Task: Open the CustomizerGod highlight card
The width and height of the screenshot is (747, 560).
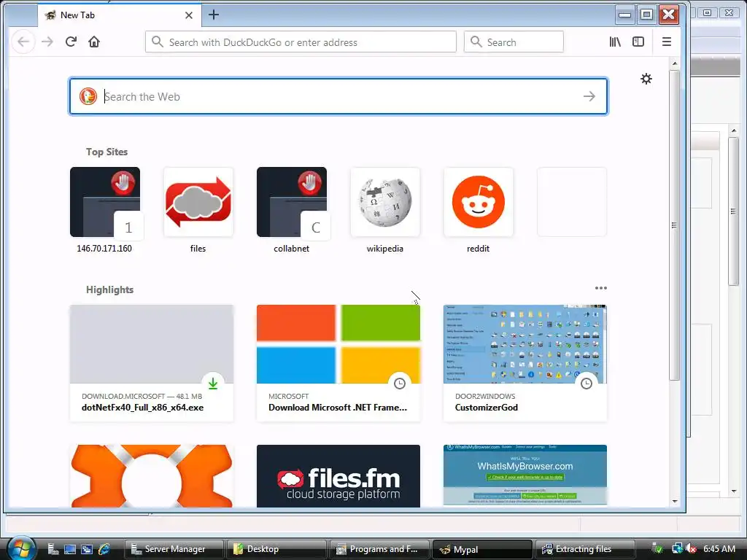Action: point(525,363)
